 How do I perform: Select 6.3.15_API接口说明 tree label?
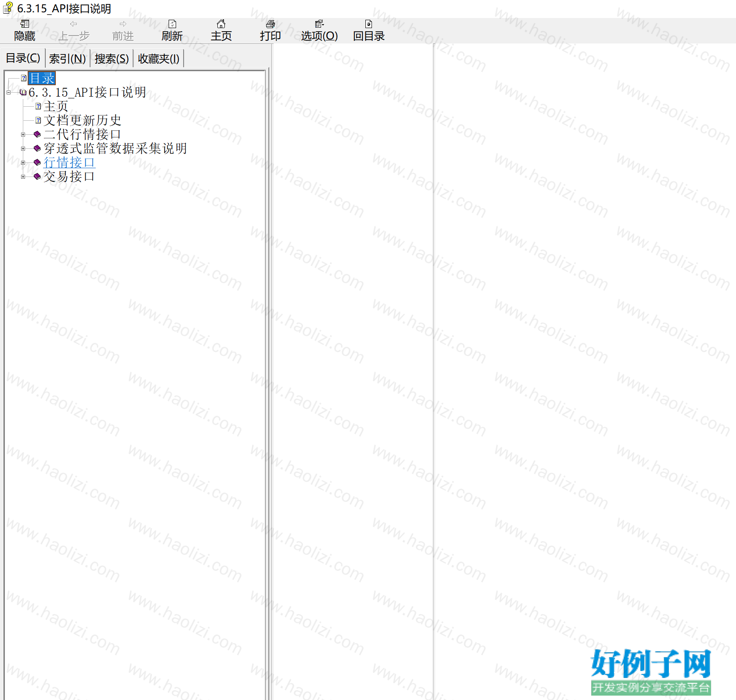(87, 92)
